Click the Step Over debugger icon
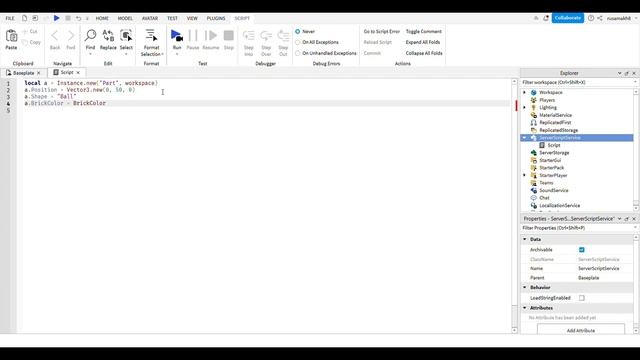 266,36
